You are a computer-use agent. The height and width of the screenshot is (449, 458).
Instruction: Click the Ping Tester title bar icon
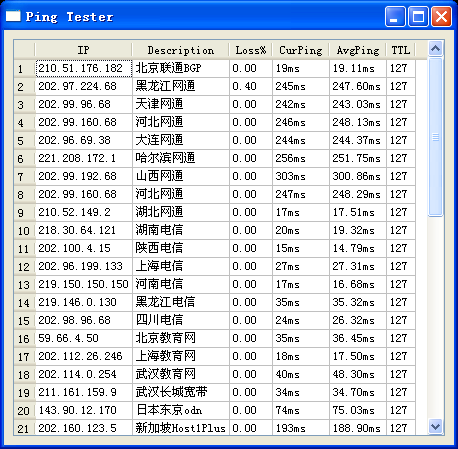coord(13,16)
